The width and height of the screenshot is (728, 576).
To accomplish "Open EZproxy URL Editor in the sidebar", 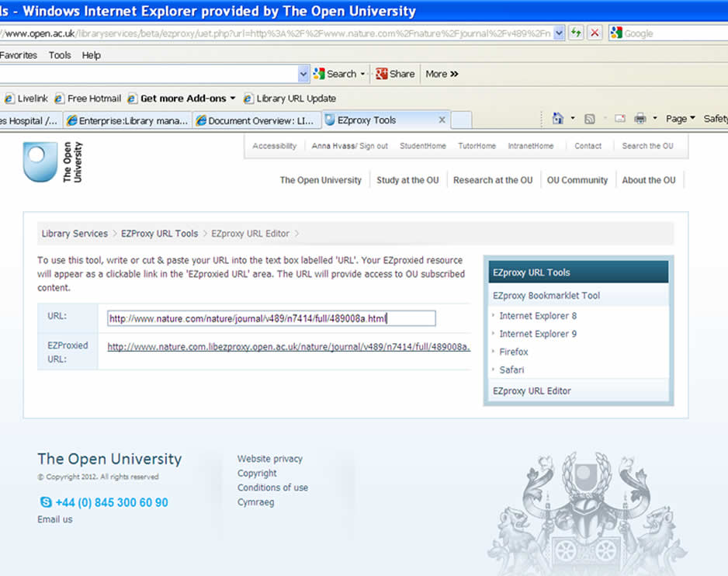I will pyautogui.click(x=532, y=391).
